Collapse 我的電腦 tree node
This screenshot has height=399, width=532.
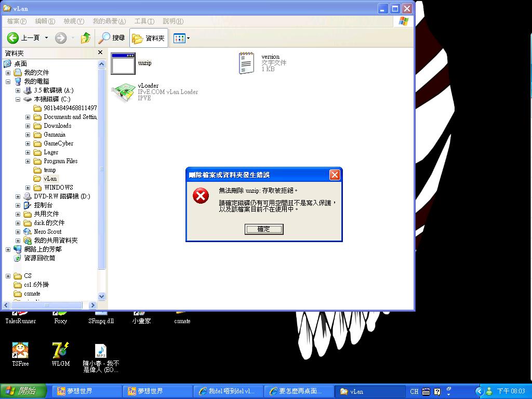coord(8,82)
